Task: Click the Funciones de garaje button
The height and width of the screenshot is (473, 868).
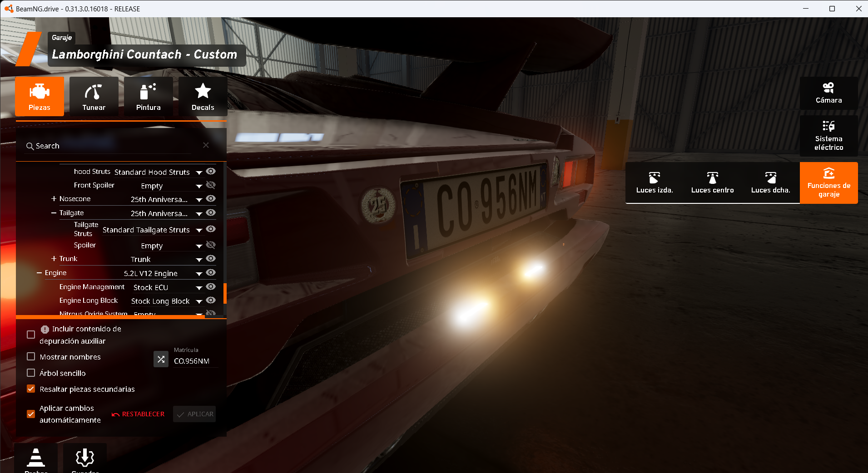Action: tap(828, 183)
